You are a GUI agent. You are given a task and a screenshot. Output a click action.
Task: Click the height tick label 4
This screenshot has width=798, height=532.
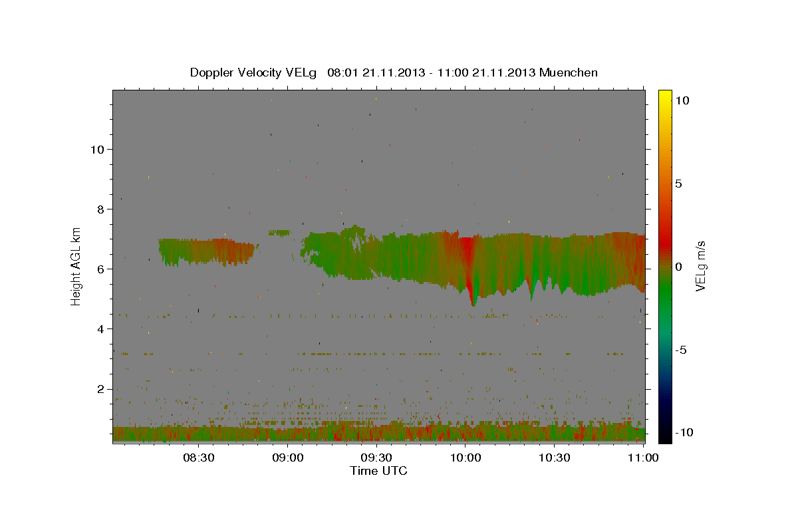100,329
